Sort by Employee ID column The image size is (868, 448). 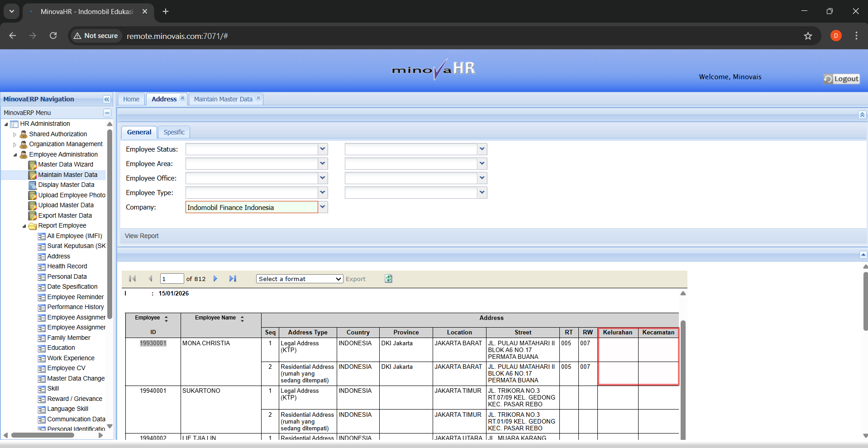pos(166,319)
